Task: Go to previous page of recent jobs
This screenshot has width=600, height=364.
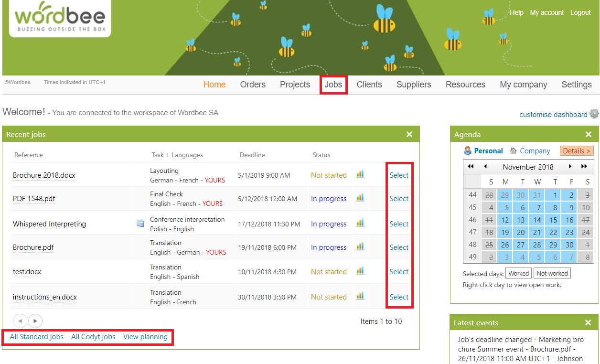Action: click(20, 321)
